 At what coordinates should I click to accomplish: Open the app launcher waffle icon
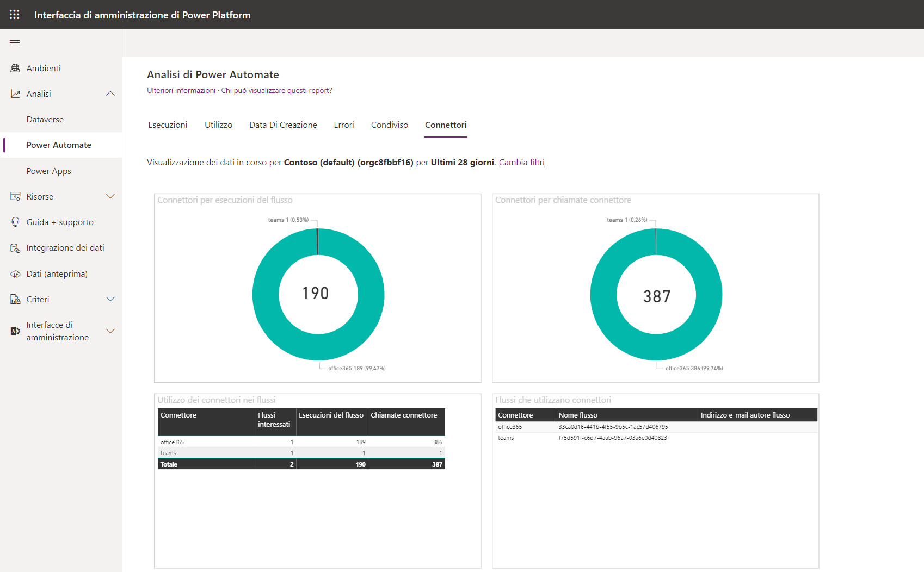(15, 15)
